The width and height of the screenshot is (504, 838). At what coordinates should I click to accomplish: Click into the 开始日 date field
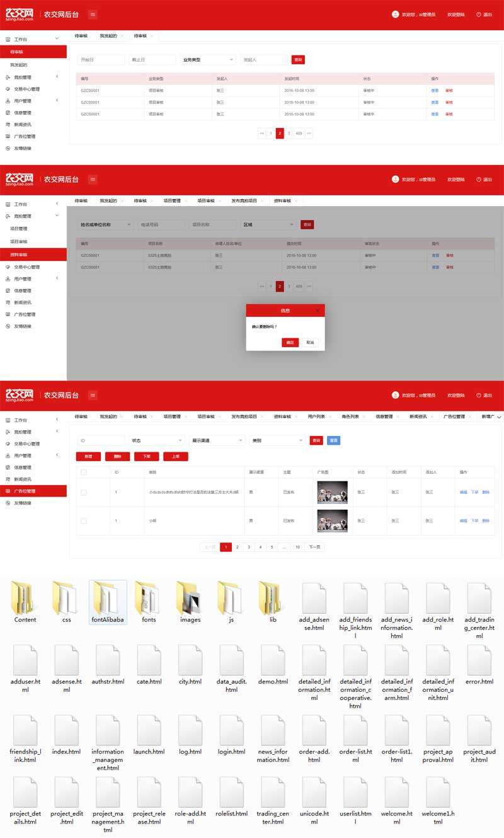tap(101, 60)
